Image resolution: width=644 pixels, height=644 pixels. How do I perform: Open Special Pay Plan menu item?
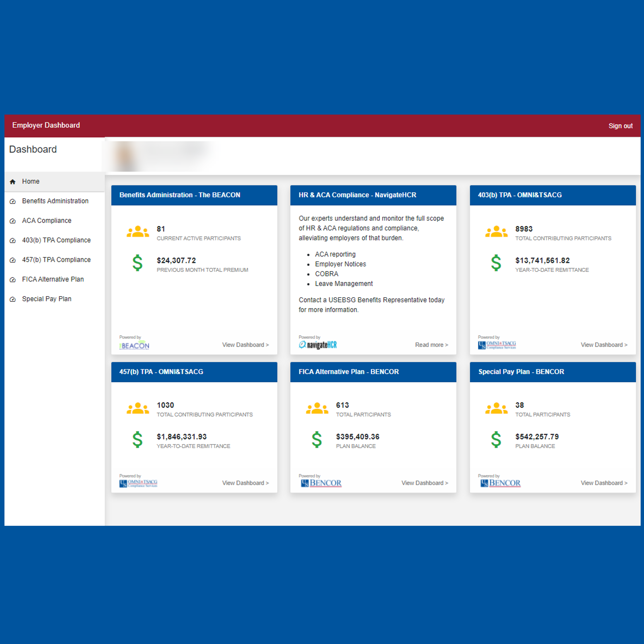(54, 299)
